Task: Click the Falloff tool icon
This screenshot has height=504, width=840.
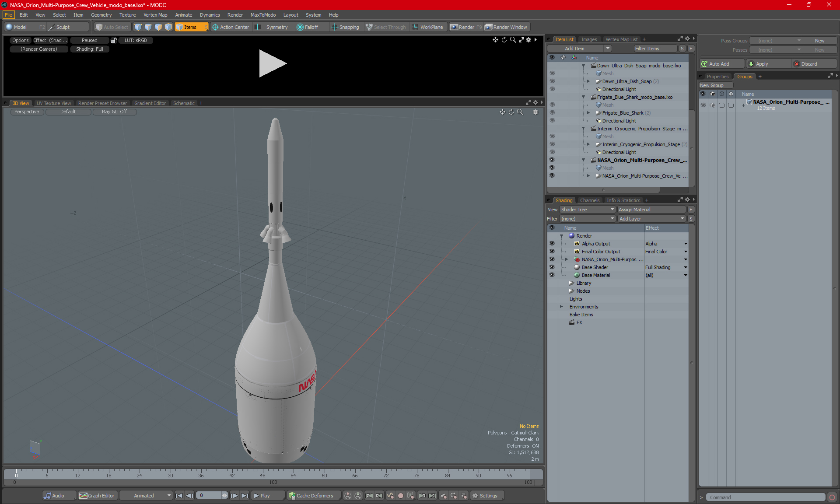Action: 300,27
